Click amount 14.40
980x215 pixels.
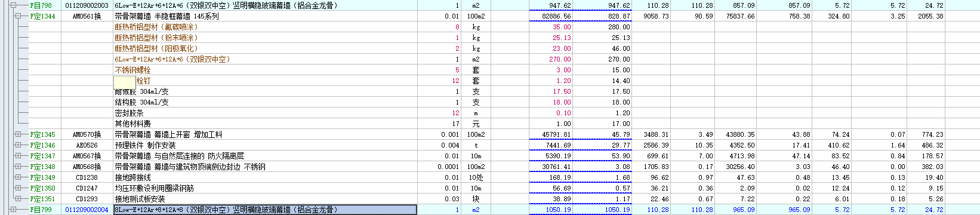(x=621, y=81)
